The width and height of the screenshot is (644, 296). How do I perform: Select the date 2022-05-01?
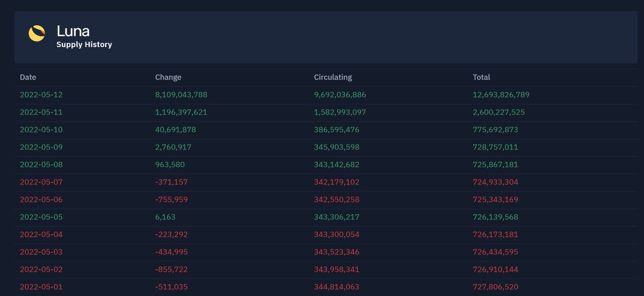point(41,287)
